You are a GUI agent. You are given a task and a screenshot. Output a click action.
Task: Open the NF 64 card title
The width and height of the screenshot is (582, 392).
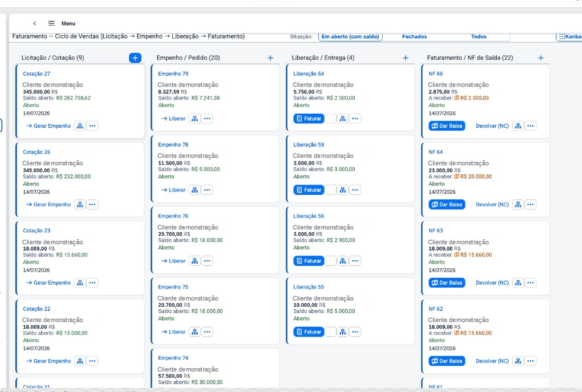[x=435, y=152]
